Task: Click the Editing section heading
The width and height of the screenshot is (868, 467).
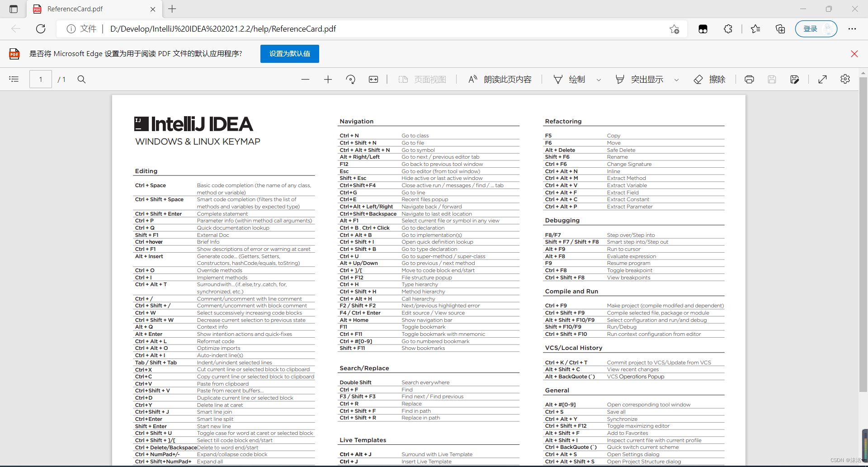Action: pyautogui.click(x=146, y=171)
